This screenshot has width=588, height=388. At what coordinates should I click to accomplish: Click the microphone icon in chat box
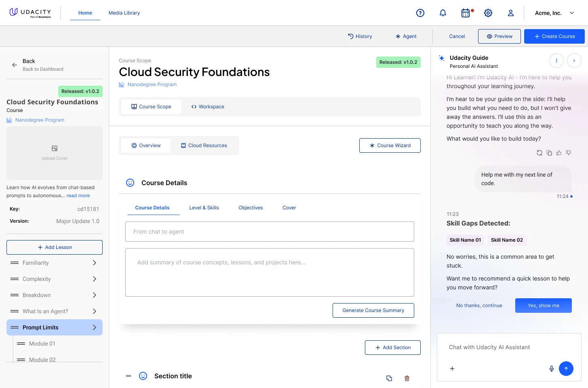point(552,369)
